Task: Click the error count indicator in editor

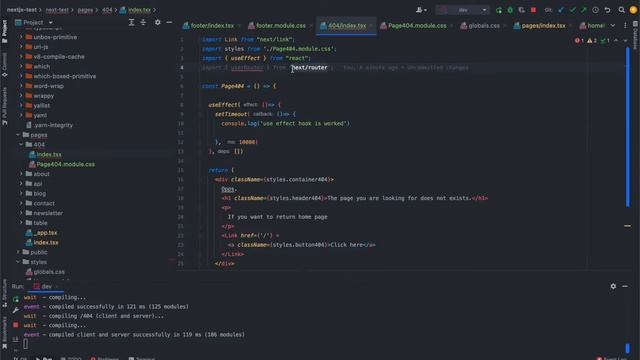Action: [579, 40]
